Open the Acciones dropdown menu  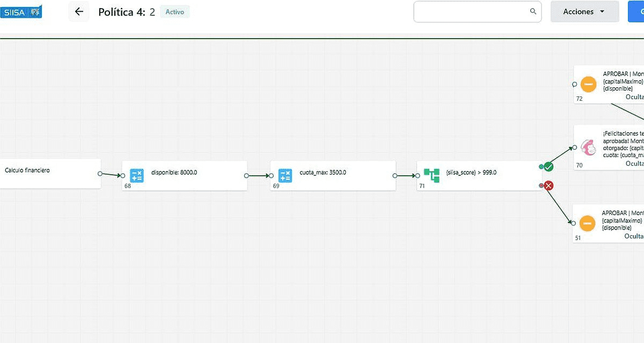[x=584, y=12]
